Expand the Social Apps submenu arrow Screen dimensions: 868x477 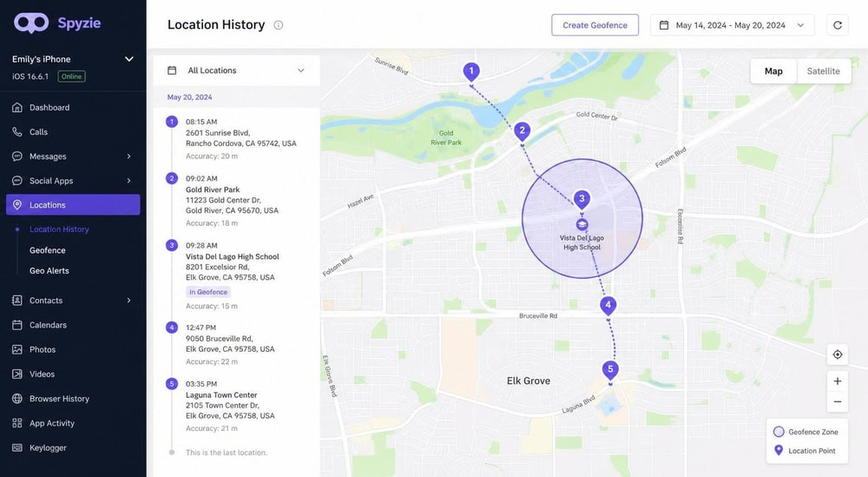129,181
